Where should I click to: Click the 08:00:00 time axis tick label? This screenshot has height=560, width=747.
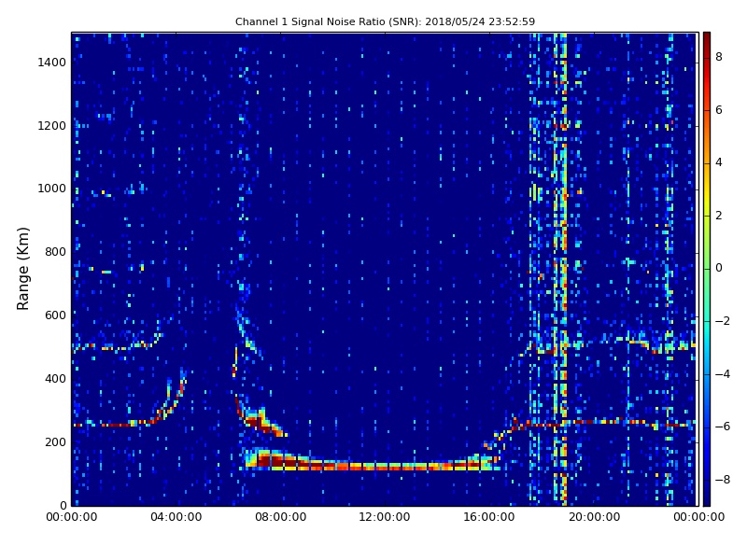[x=281, y=517]
